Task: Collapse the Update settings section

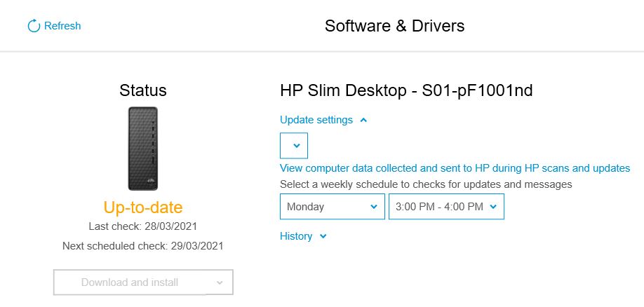Action: 323,120
